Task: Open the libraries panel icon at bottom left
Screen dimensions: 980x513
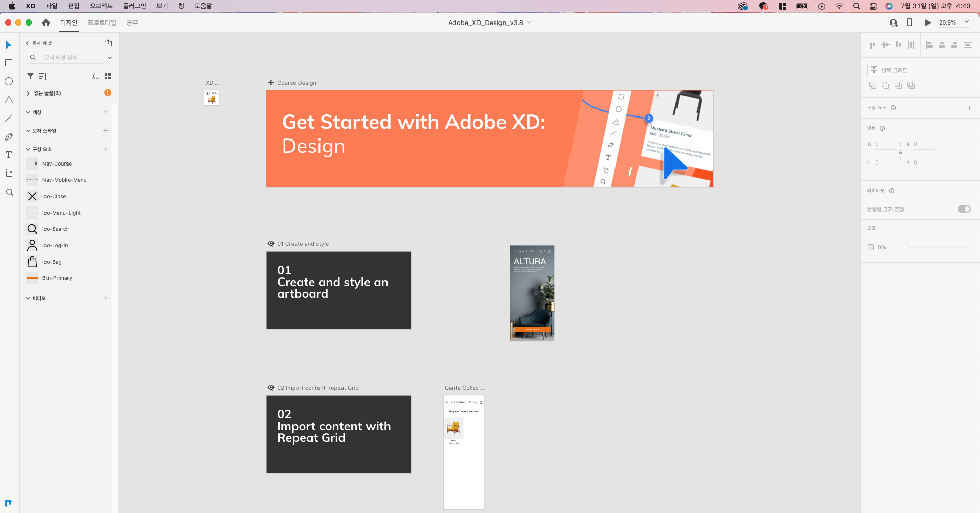Action: pyautogui.click(x=9, y=504)
